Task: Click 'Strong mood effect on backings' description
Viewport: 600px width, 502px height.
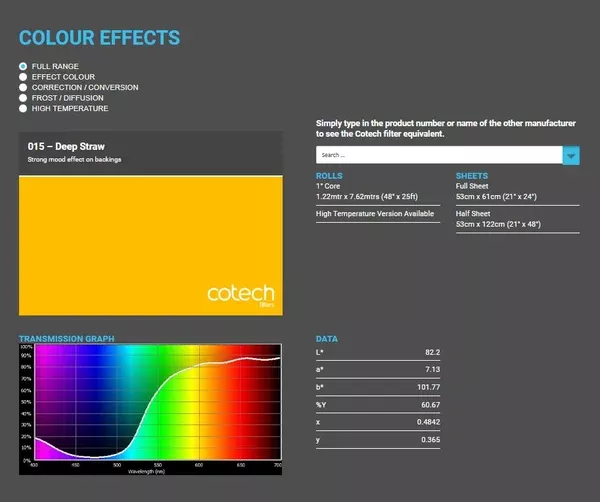Action: point(74,160)
